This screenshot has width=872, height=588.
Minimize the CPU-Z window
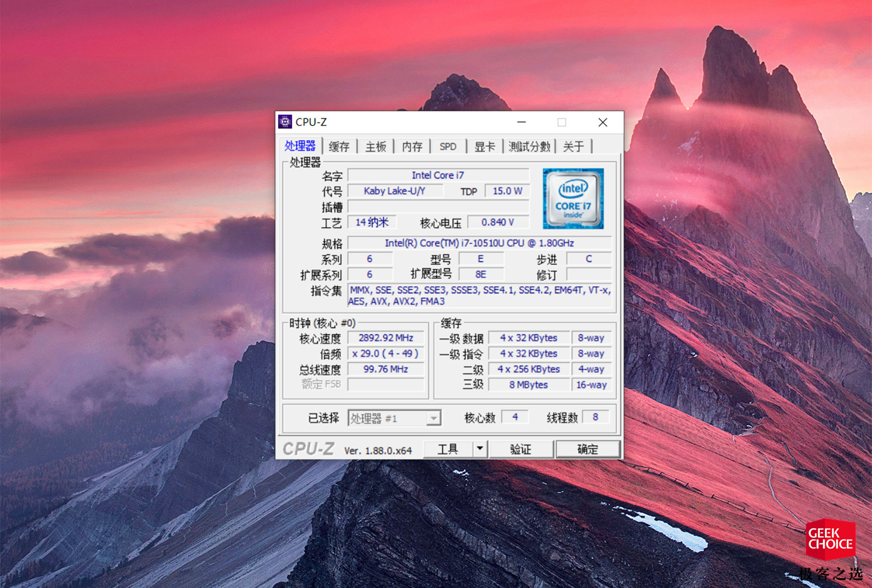pos(521,122)
